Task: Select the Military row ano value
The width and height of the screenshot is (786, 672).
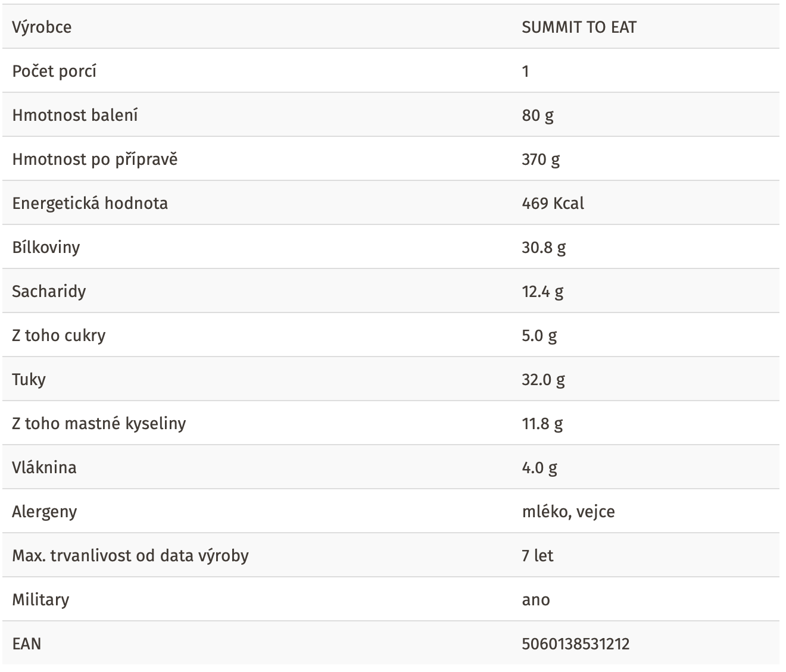Action: (536, 600)
